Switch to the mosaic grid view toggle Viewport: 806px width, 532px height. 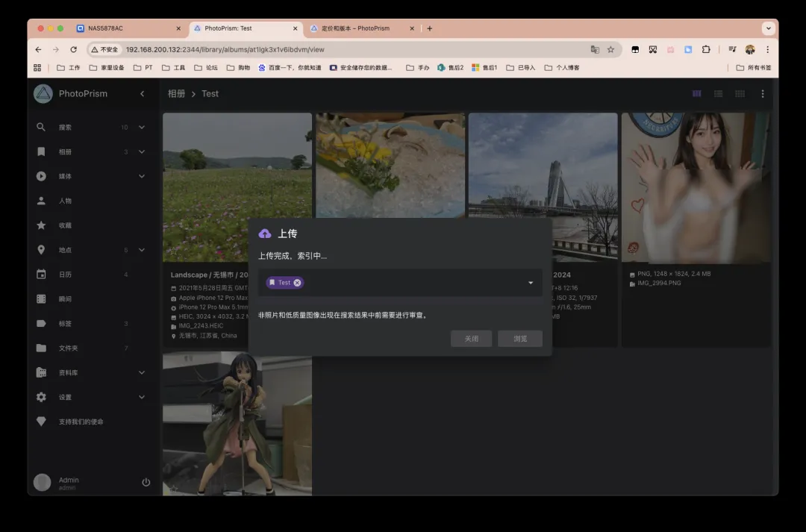(740, 94)
